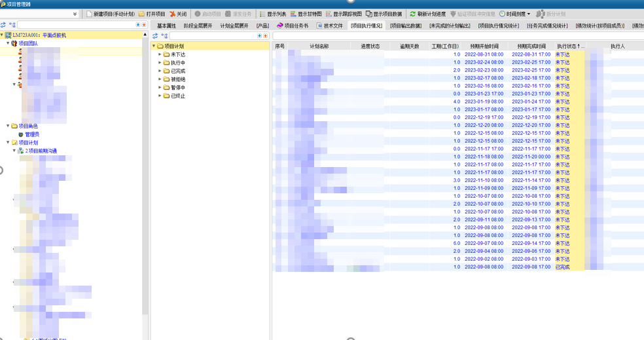644x340 pixels.
Task: Click the left project tree refresh icon
Action: click(3, 25)
